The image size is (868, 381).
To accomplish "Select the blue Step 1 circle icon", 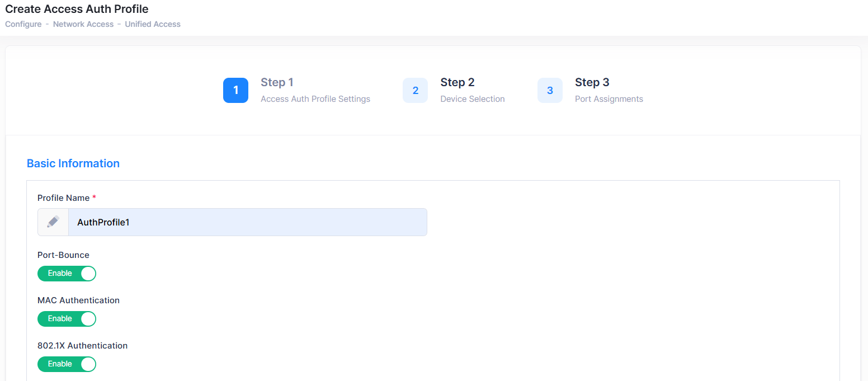I will 235,90.
